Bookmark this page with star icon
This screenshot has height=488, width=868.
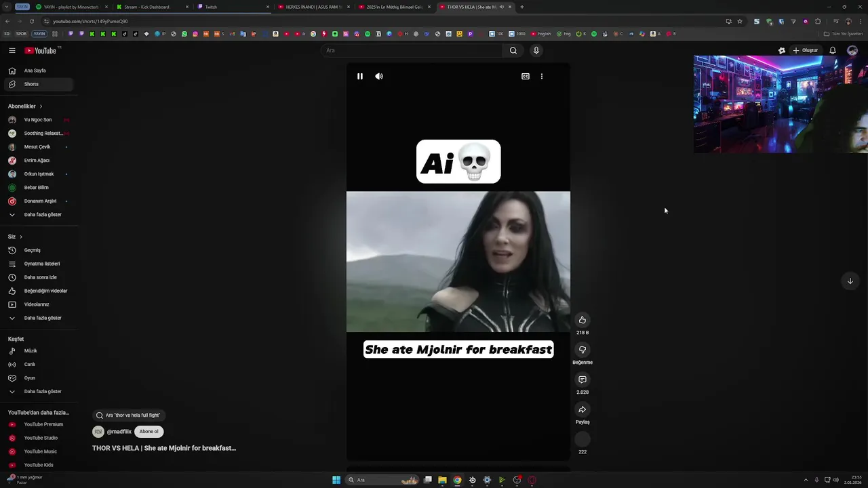pyautogui.click(x=740, y=21)
